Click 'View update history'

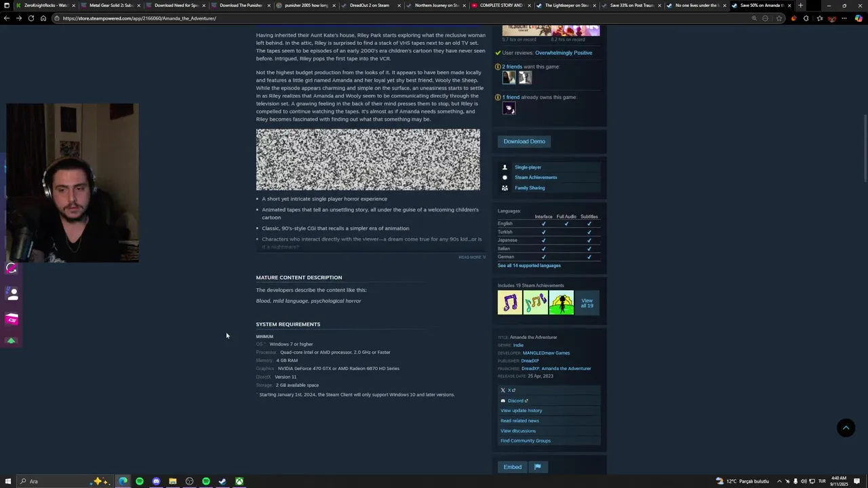[521, 411]
